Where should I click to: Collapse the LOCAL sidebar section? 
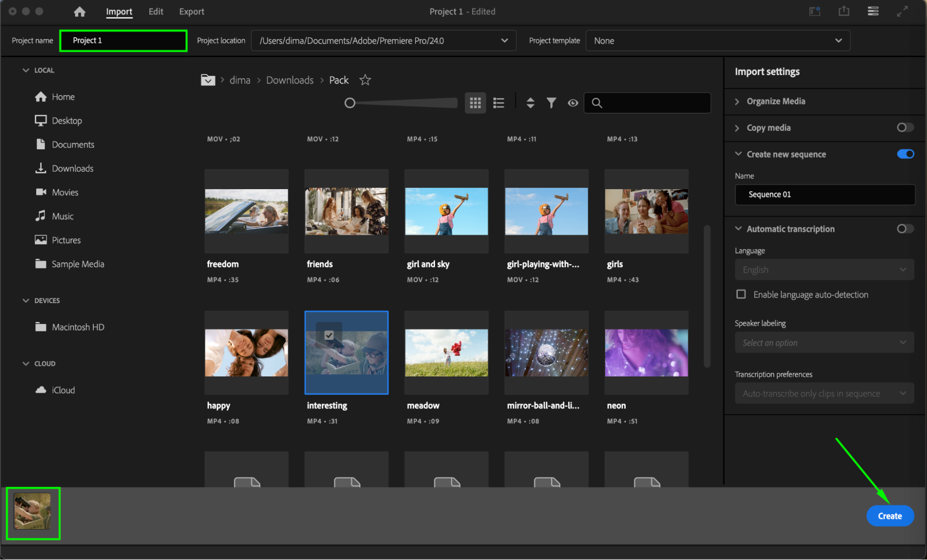(26, 70)
